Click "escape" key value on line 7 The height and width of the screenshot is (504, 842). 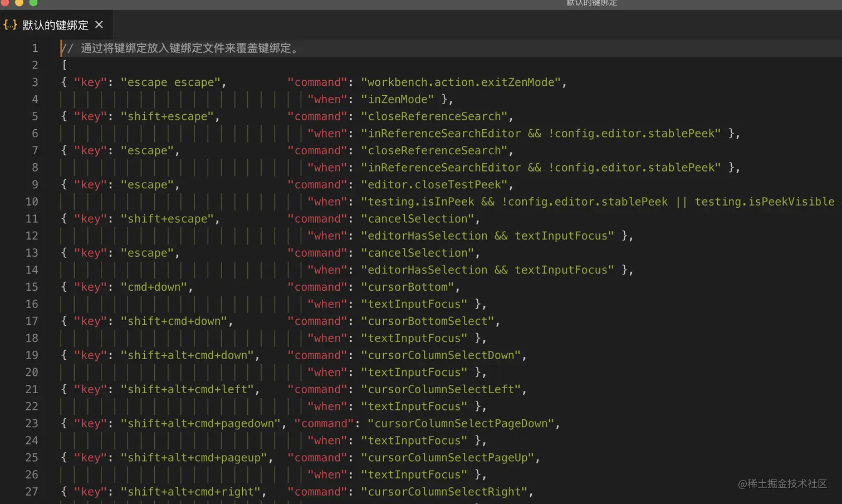[147, 150]
